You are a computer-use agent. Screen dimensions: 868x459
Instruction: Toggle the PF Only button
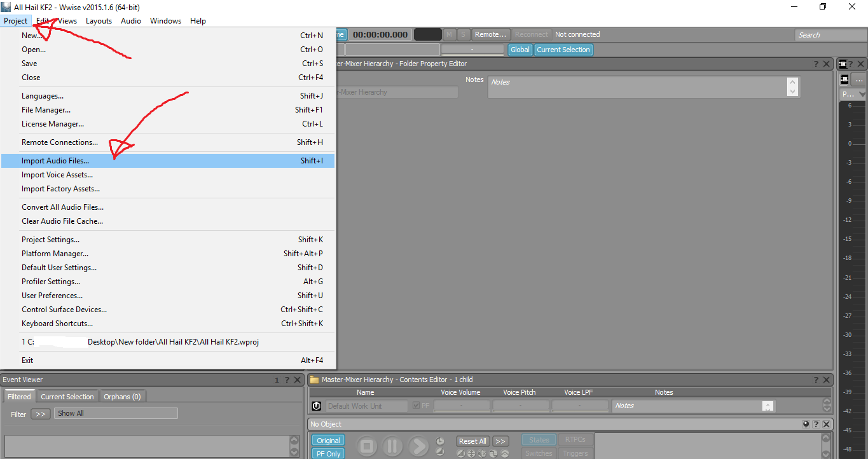[x=328, y=454]
